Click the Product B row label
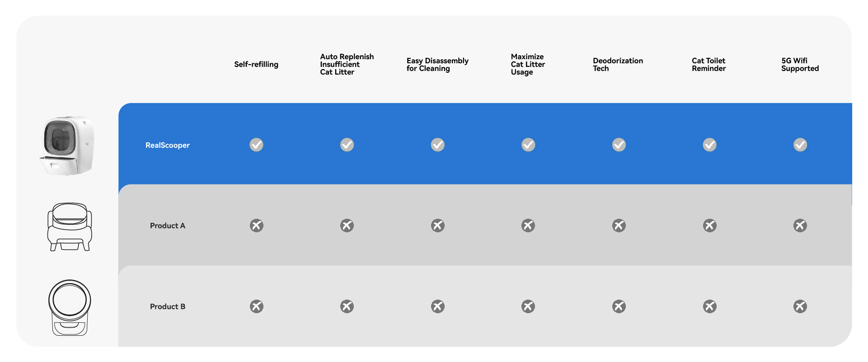Viewport: 868px width, 362px height. tap(168, 306)
